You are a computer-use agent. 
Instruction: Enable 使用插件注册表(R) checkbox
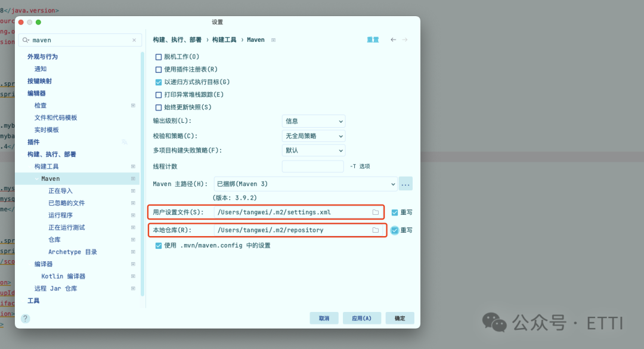coord(159,70)
